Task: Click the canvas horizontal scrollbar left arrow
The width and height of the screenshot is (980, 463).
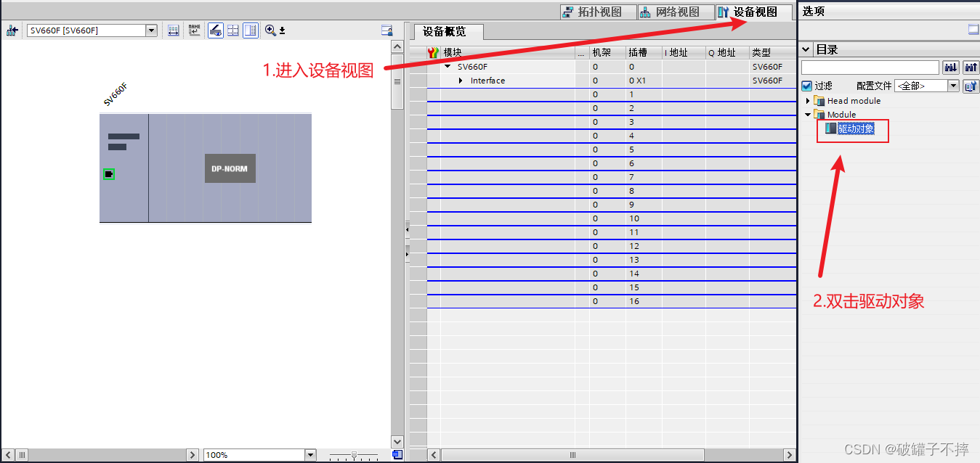Action: tap(9, 455)
